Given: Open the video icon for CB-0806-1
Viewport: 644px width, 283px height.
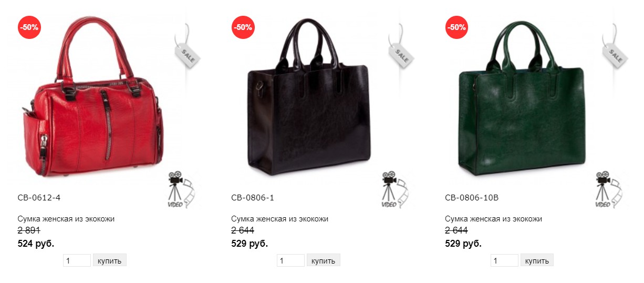Looking at the screenshot, I should pos(394,189).
